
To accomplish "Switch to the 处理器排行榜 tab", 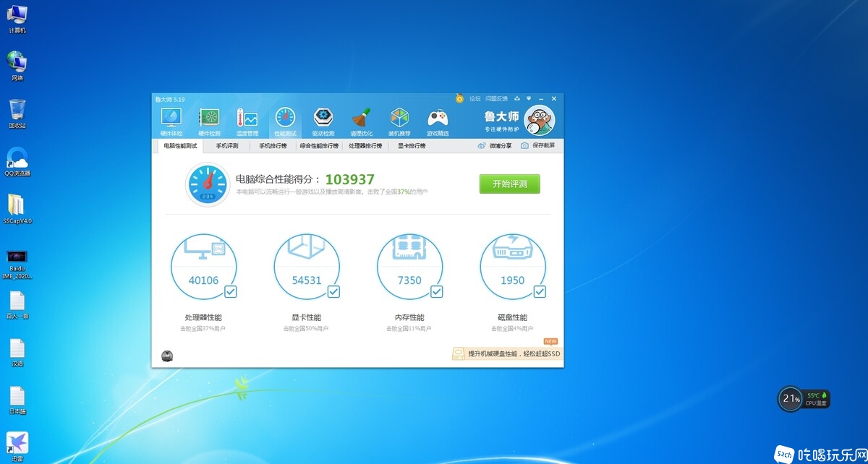I will point(365,146).
